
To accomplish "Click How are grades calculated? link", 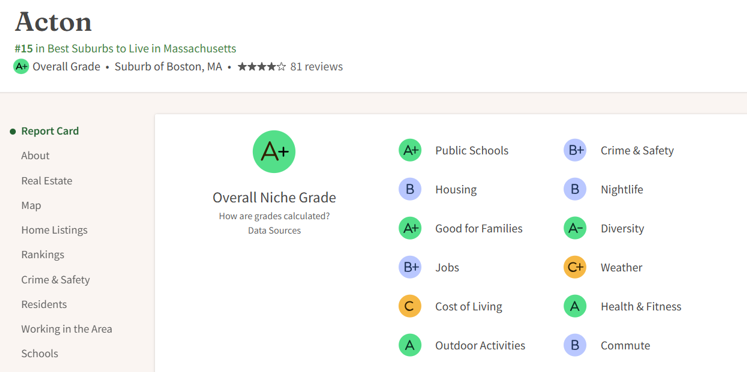I will tap(274, 216).
